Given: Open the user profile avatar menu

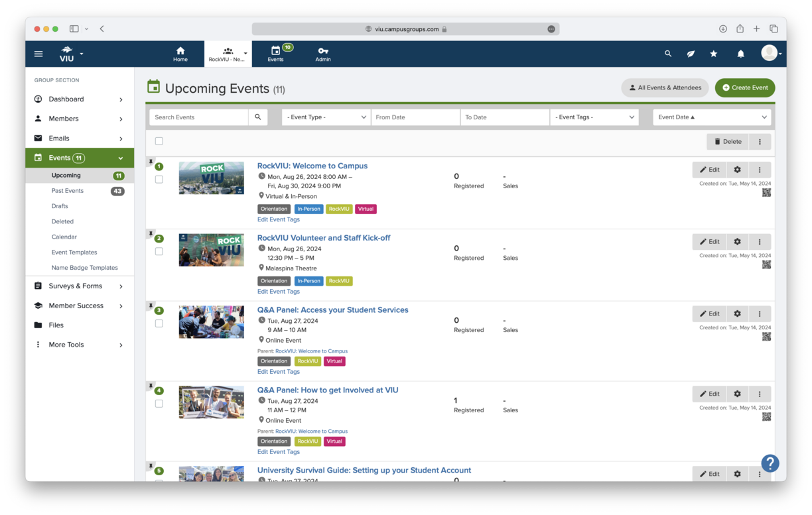Looking at the screenshot, I should pyautogui.click(x=771, y=53).
